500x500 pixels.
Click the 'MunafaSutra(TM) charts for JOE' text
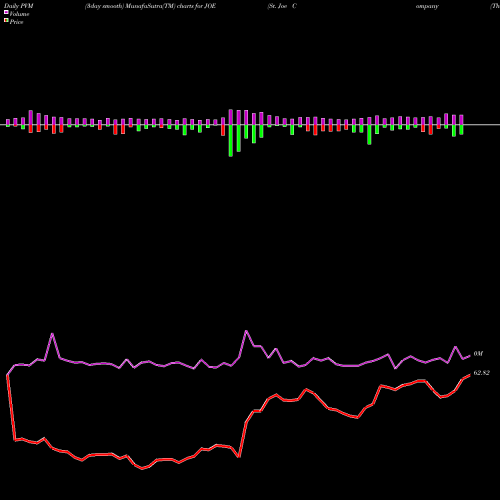coord(171,6)
